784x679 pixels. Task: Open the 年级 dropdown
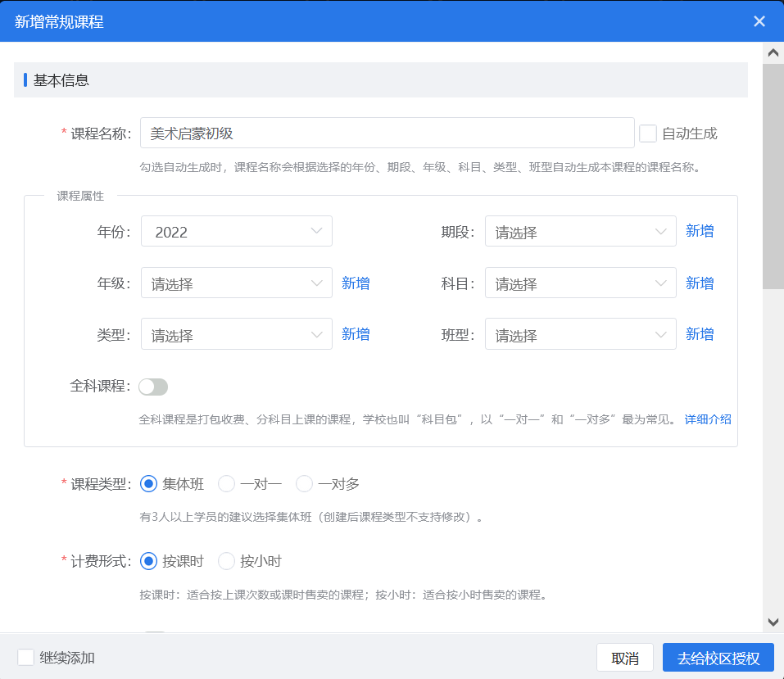point(237,283)
